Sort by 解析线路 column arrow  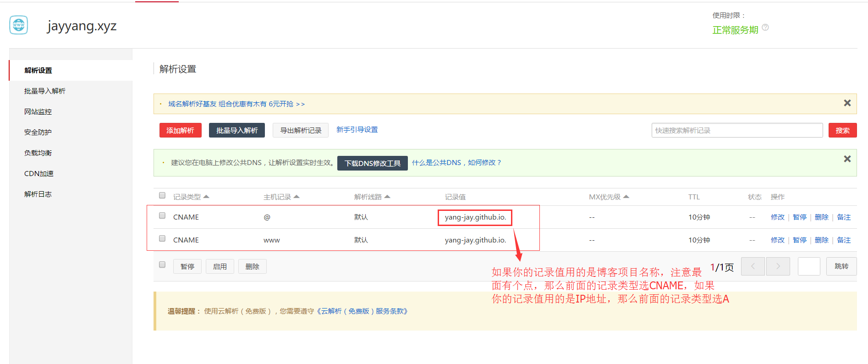(x=387, y=197)
